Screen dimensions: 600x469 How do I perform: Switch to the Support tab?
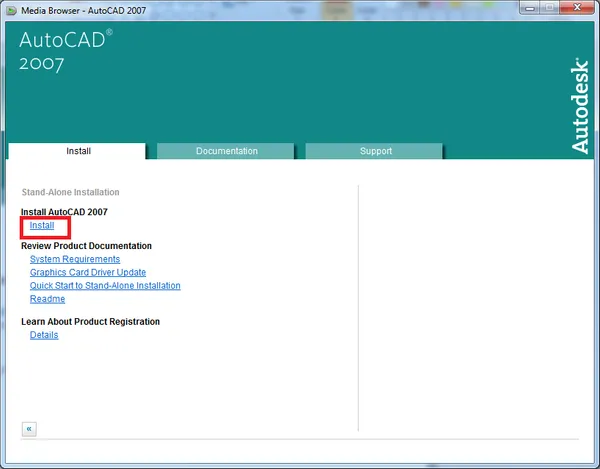(374, 151)
